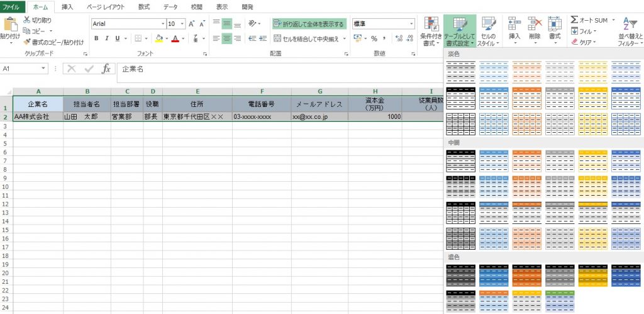Select the Format Painter brush icon

point(27,42)
